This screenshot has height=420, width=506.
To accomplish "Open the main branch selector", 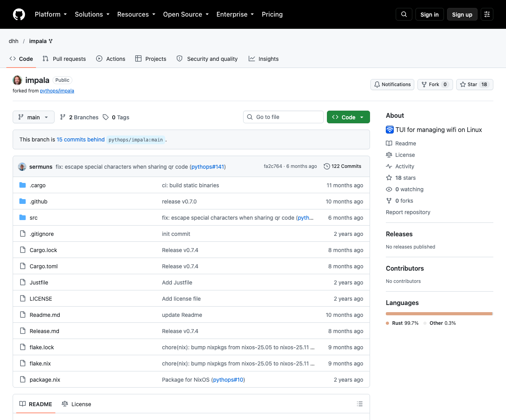I will [34, 117].
